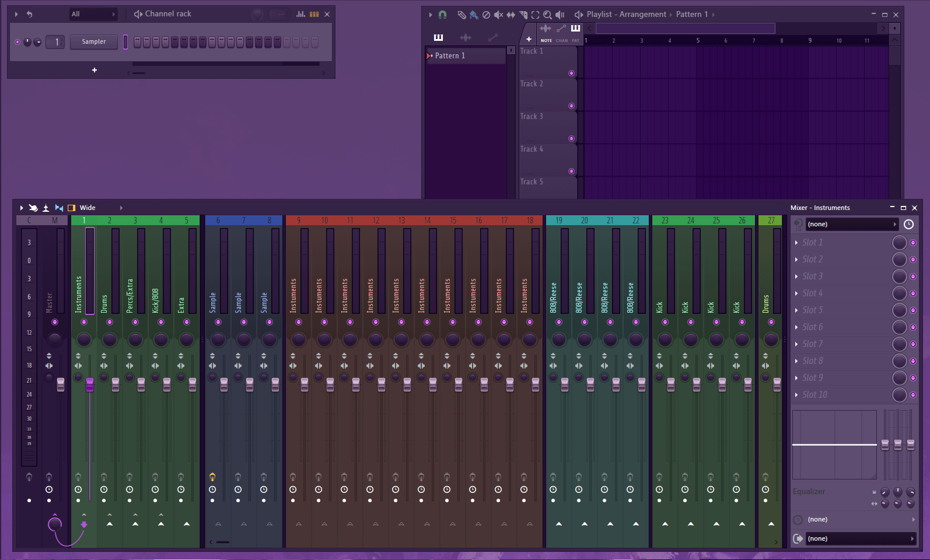Image resolution: width=930 pixels, height=560 pixels.
Task: Click the Sampler channel selector bar
Action: 125,42
